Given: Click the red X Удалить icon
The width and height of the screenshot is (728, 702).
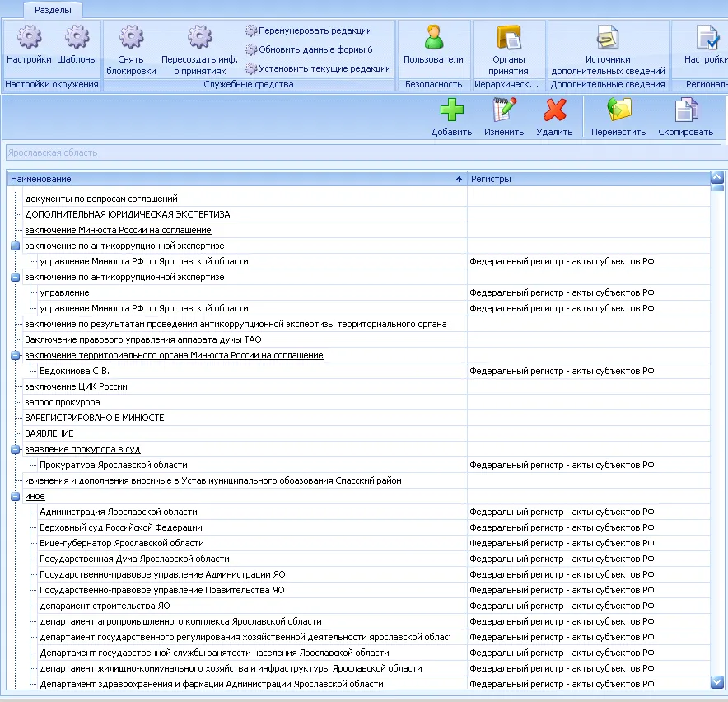Looking at the screenshot, I should coord(555,110).
